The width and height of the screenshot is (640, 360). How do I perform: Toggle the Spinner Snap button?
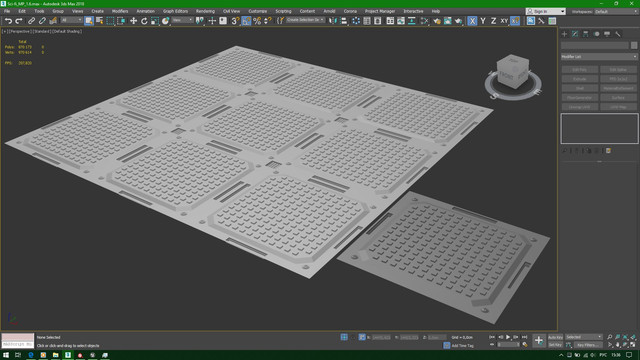[267, 21]
